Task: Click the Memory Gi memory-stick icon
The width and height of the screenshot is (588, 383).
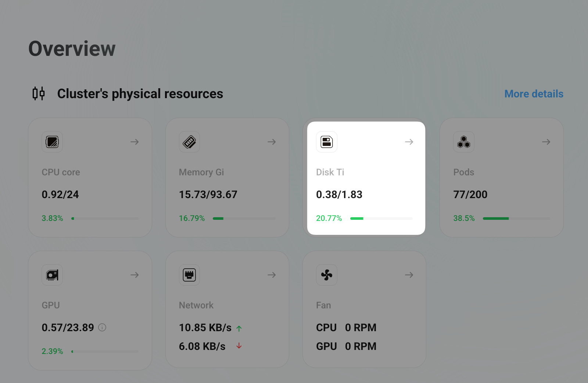Action: coord(189,142)
